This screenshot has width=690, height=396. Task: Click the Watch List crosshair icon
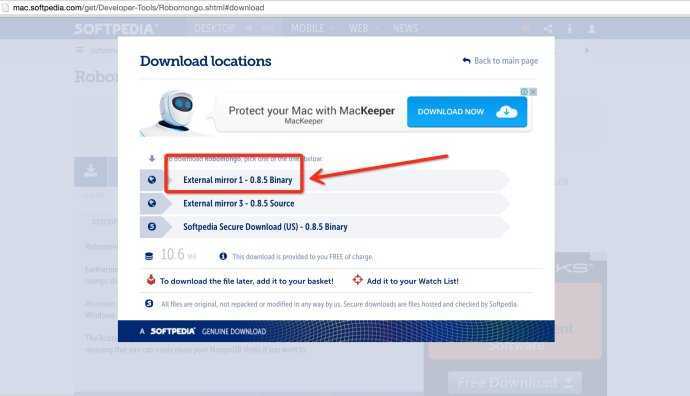click(x=357, y=279)
